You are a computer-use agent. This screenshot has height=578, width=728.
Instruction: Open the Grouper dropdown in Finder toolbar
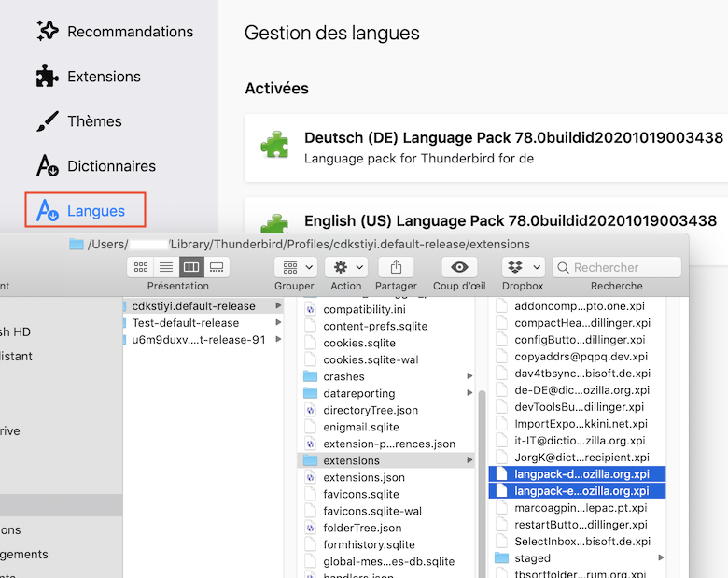(x=296, y=267)
